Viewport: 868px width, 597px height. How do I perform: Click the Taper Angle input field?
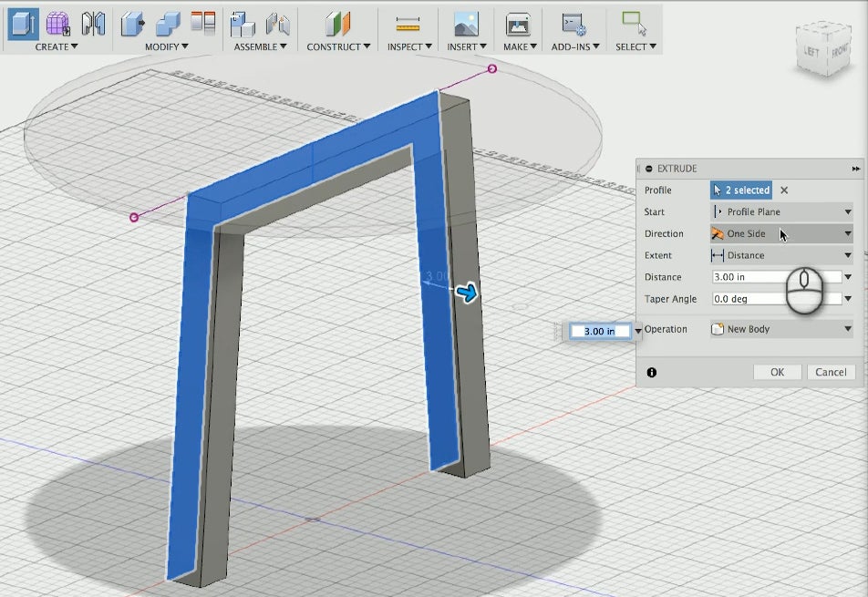pyautogui.click(x=777, y=299)
